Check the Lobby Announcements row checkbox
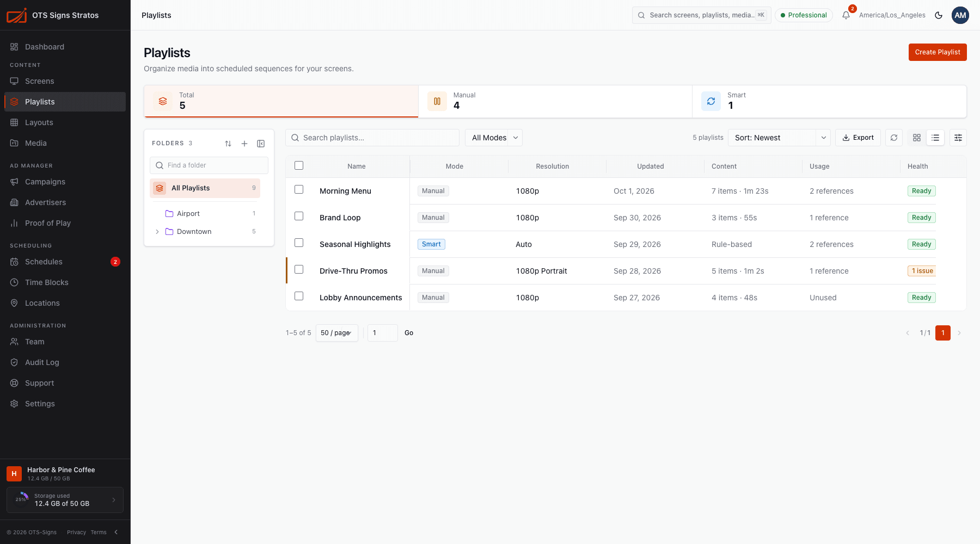The height and width of the screenshot is (544, 980). pos(299,296)
